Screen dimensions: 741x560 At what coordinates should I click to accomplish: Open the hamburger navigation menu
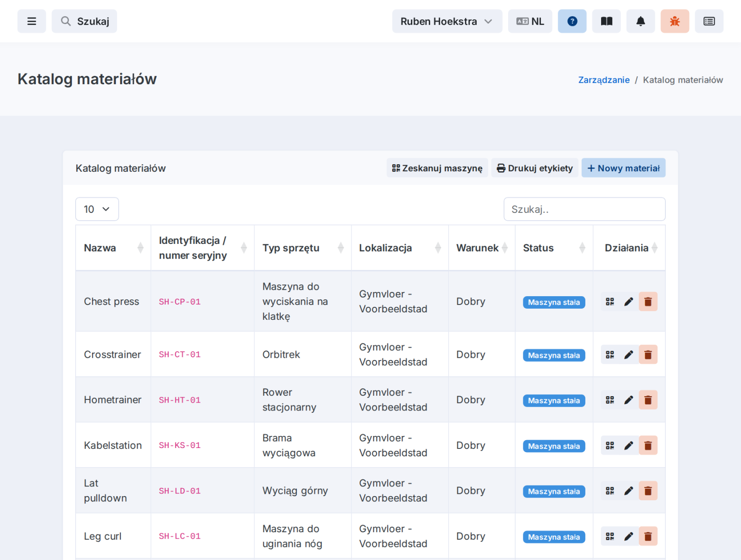point(31,21)
